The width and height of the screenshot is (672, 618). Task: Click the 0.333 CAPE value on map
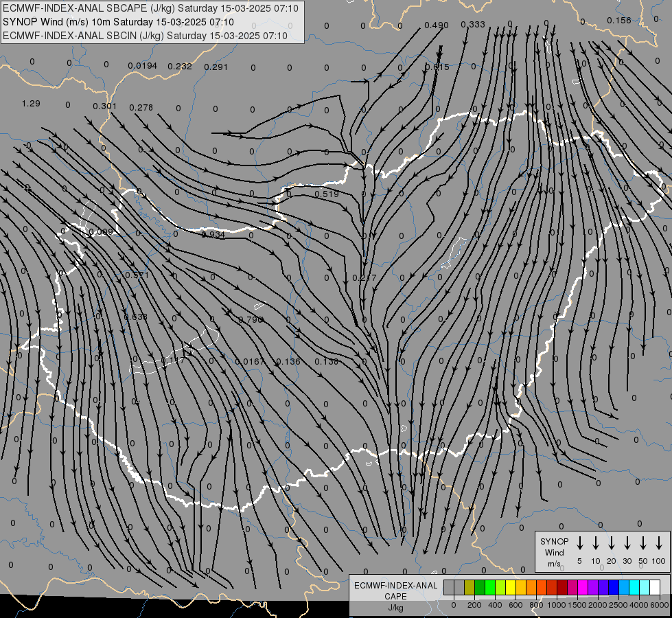473,25
